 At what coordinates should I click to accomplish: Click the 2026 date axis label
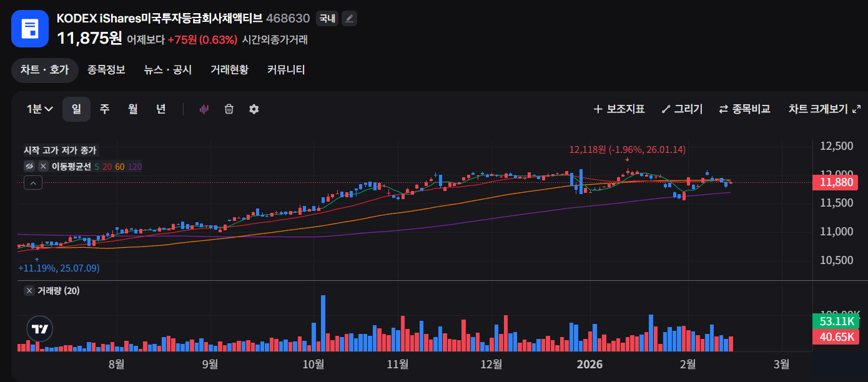tap(590, 363)
